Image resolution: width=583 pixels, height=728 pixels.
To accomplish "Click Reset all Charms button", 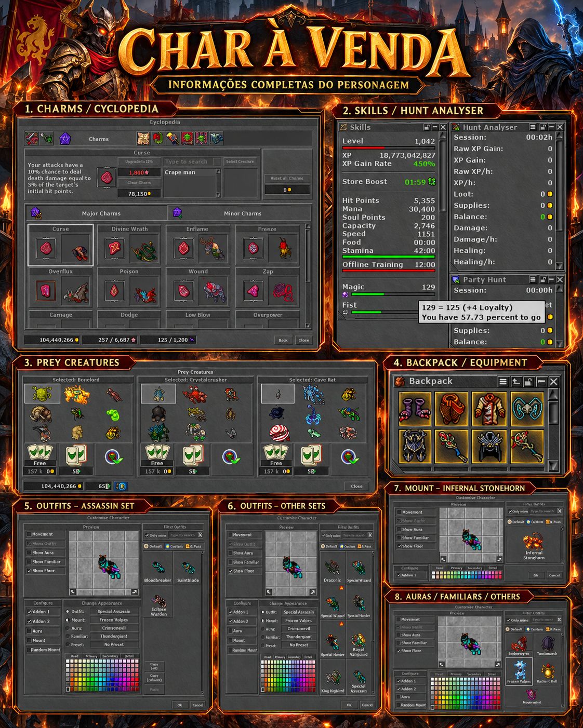I will pyautogui.click(x=287, y=178).
